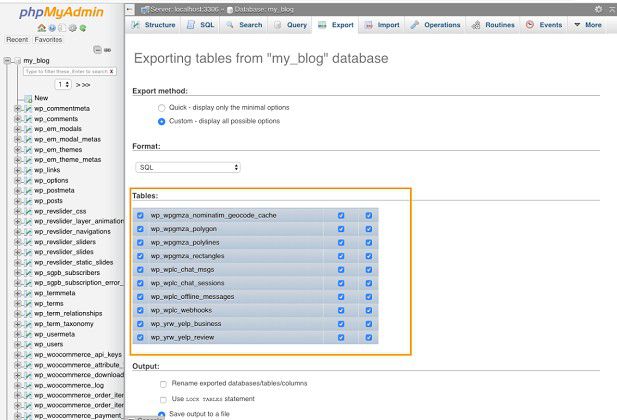Uncheck wp_wpgmza_polygon table checkbox
The width and height of the screenshot is (617, 420).
click(140, 229)
